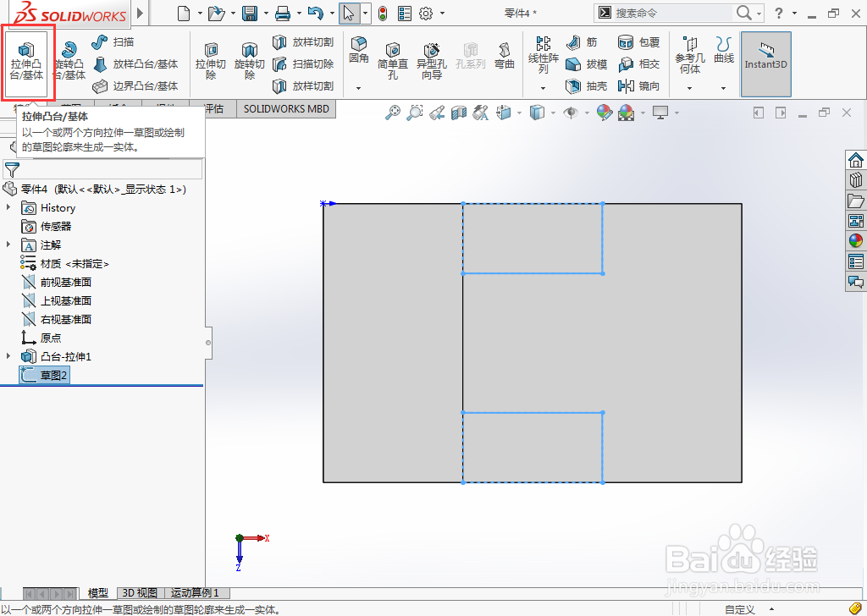Viewport: 867px width, 616px height.
Task: Open the Curves dropdown arrow
Action: coord(723,88)
